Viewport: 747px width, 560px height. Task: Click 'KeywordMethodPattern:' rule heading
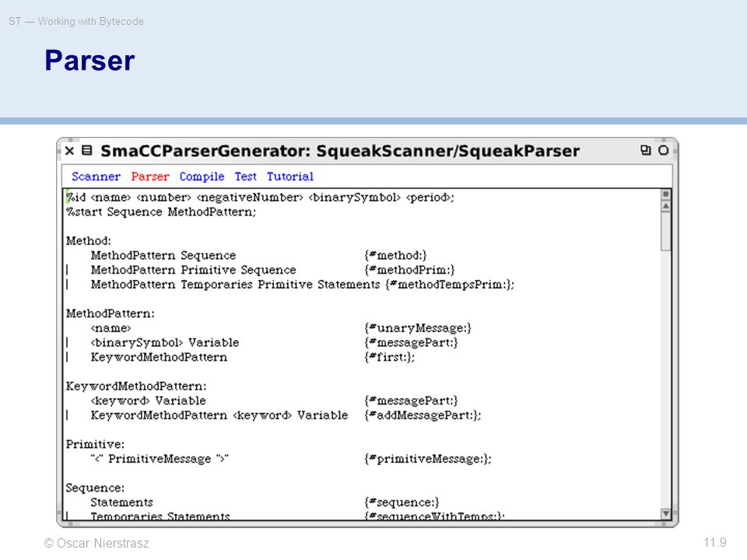tap(136, 387)
